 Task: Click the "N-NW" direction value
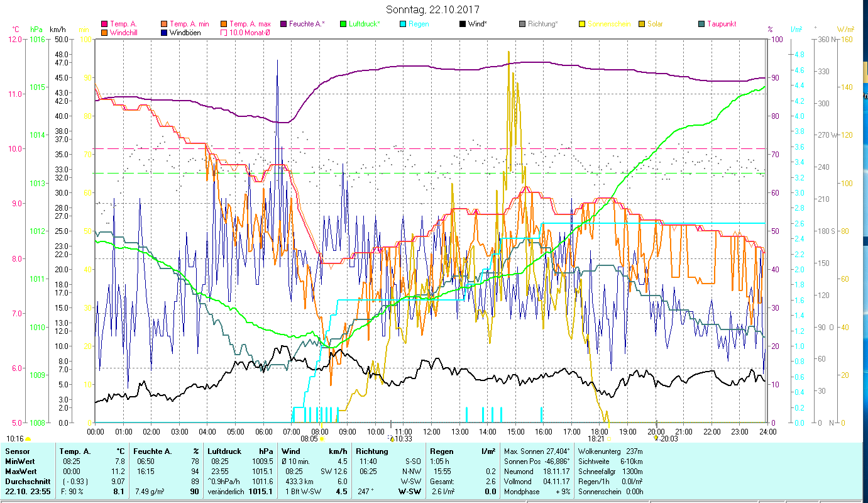[x=412, y=472]
